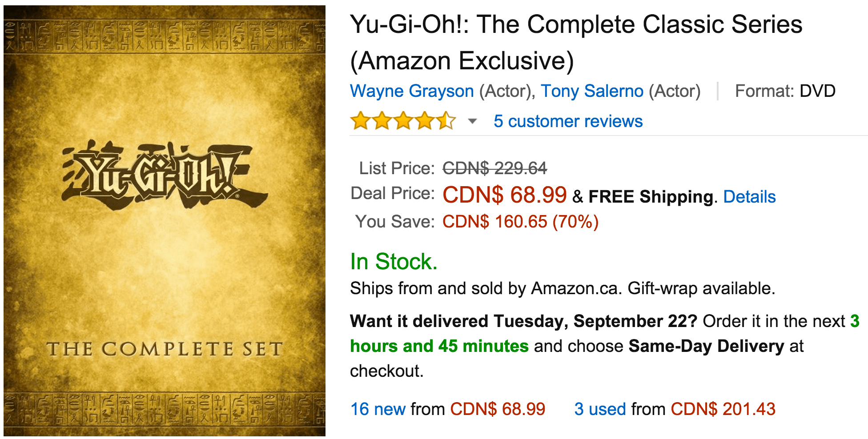Open the 16 new offers link
This screenshot has width=868, height=439.
[378, 409]
